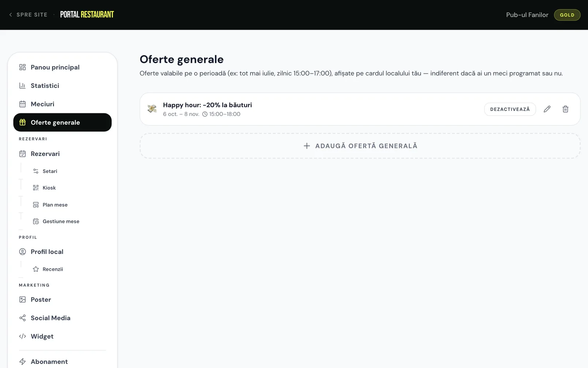Screen dimensions: 588x368
Task: Select Oferte generale sidebar item
Action: click(62, 123)
